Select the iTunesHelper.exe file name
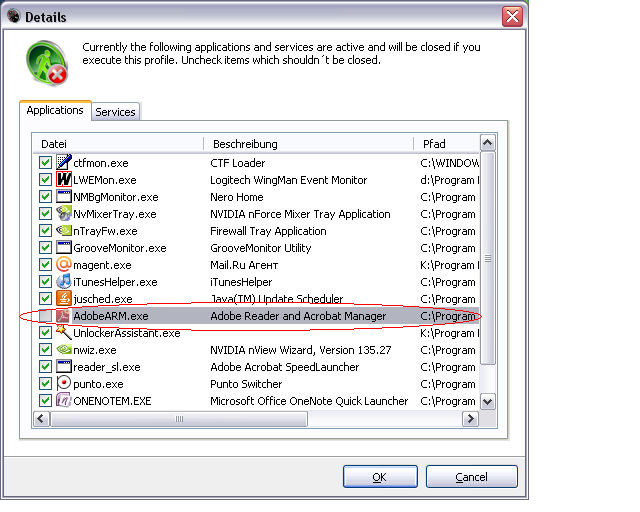This screenshot has height=512, width=640. click(x=115, y=282)
